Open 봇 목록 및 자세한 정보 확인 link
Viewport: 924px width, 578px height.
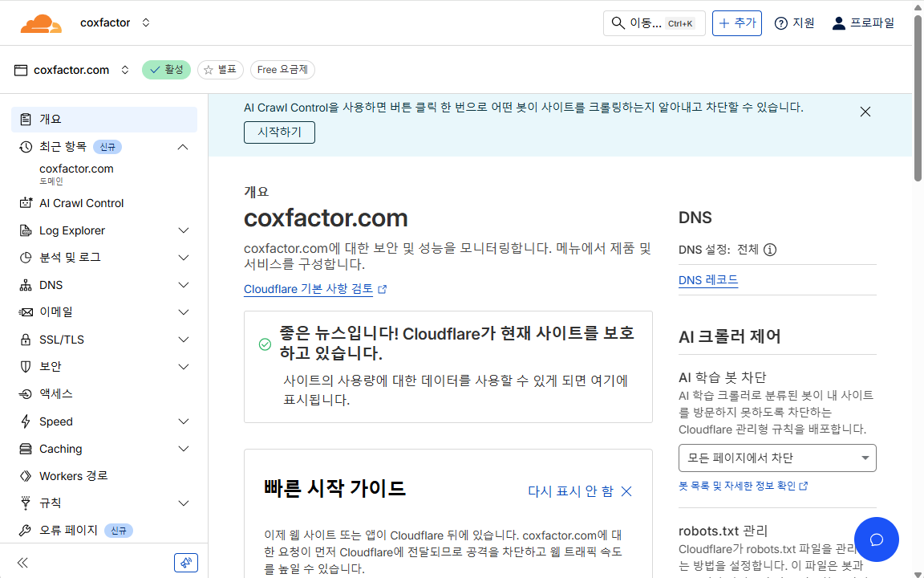click(x=743, y=486)
